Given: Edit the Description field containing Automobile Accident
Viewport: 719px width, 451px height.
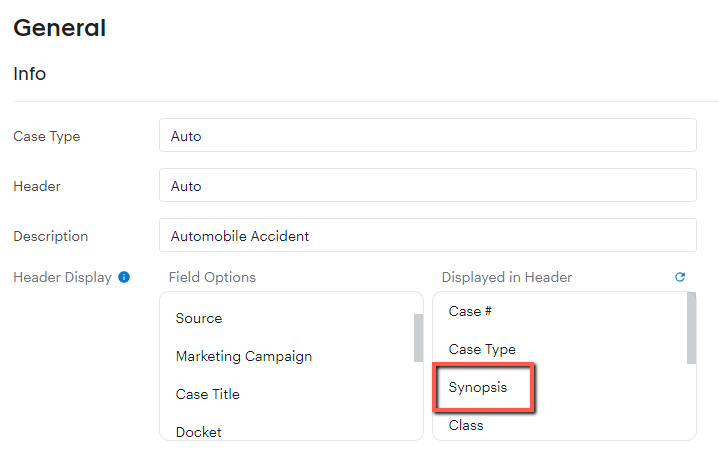Looking at the screenshot, I should (428, 235).
